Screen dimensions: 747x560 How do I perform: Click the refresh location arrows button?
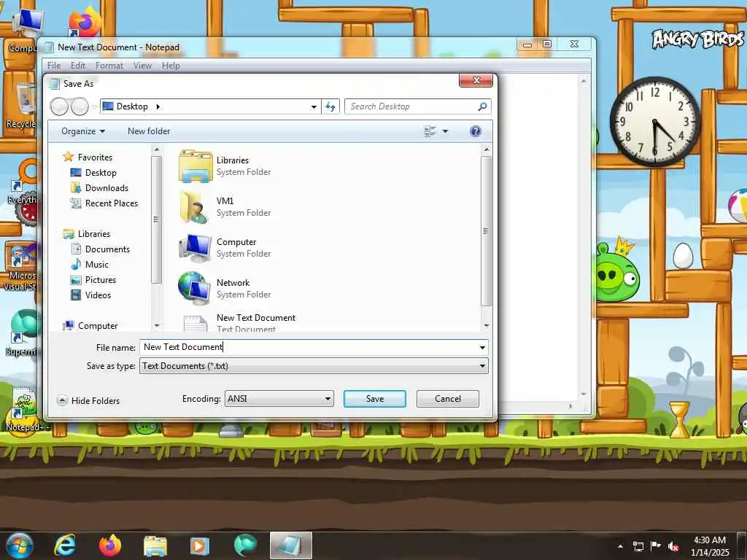(x=330, y=106)
